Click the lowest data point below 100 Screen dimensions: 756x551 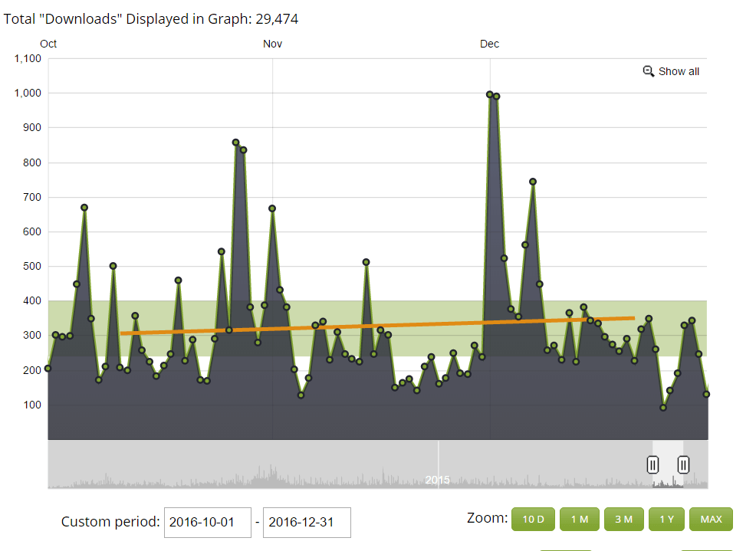coord(663,408)
